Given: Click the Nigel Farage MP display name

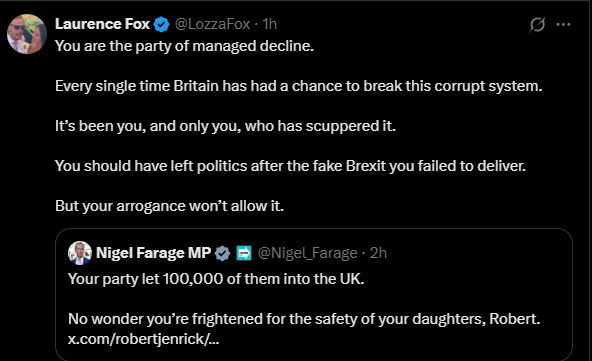Looking at the screenshot, I should [x=153, y=253].
